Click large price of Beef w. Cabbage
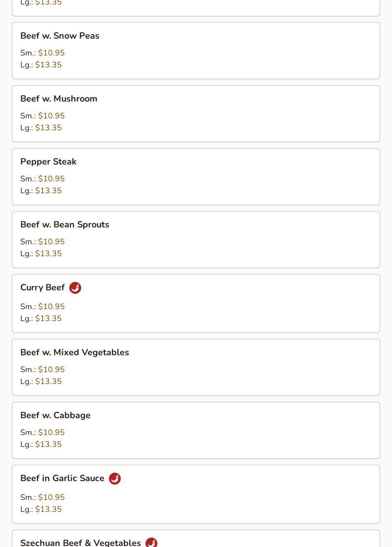This screenshot has height=547, width=392. point(49,444)
